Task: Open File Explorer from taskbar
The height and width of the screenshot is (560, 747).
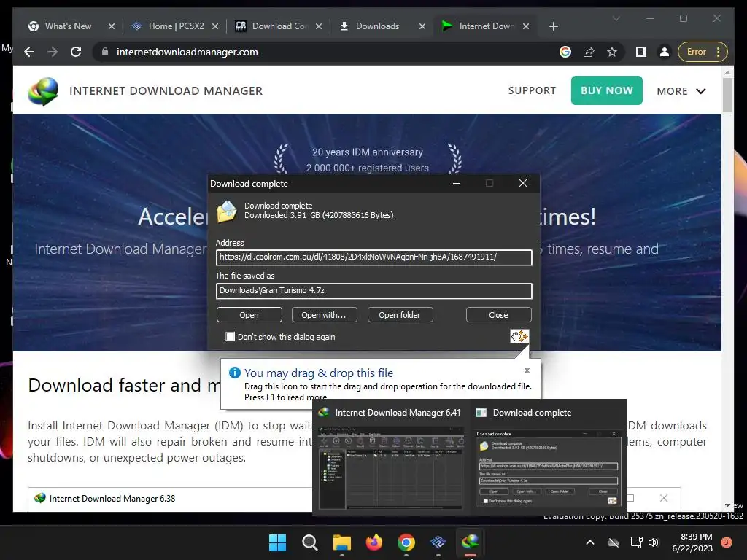Action: (x=341, y=542)
